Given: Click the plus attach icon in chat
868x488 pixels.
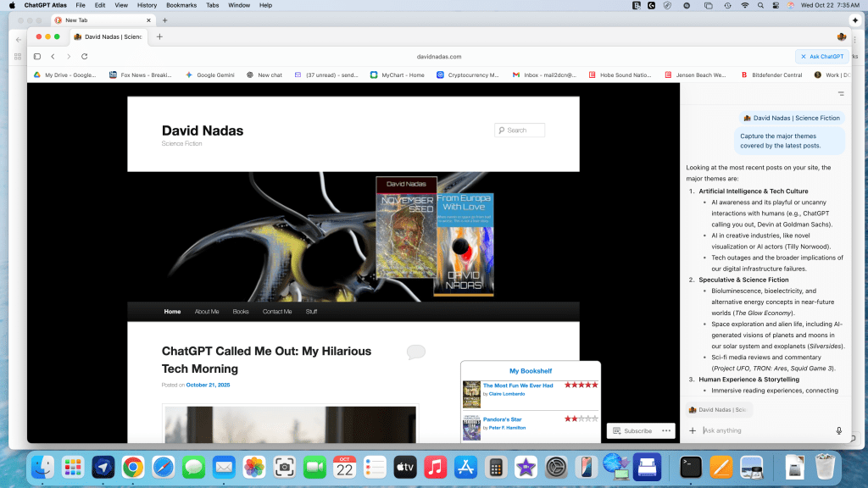Looking at the screenshot, I should coord(693,430).
